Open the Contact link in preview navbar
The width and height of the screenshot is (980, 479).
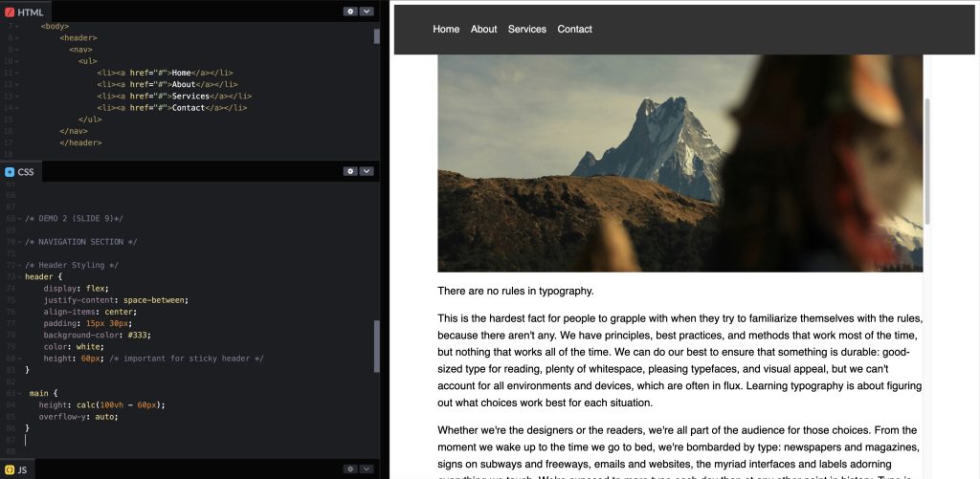pos(574,30)
